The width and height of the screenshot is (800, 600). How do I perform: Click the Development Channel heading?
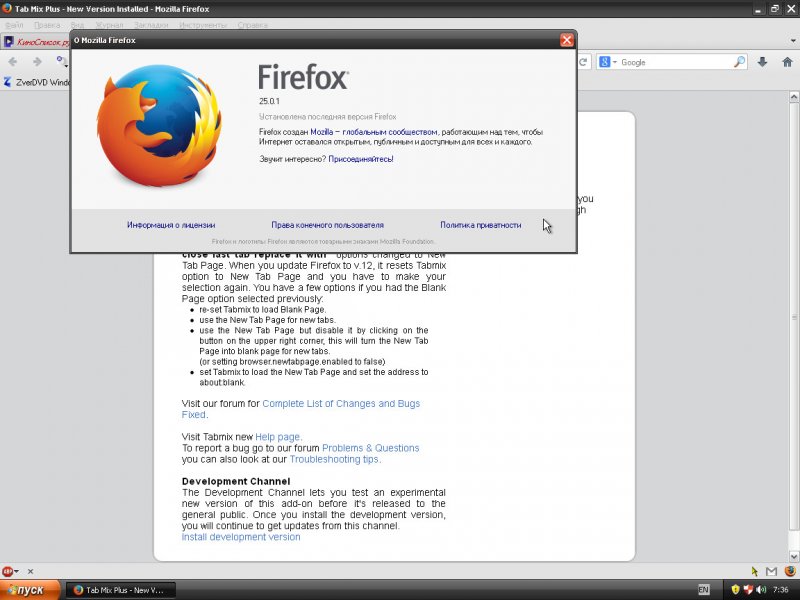coord(236,481)
